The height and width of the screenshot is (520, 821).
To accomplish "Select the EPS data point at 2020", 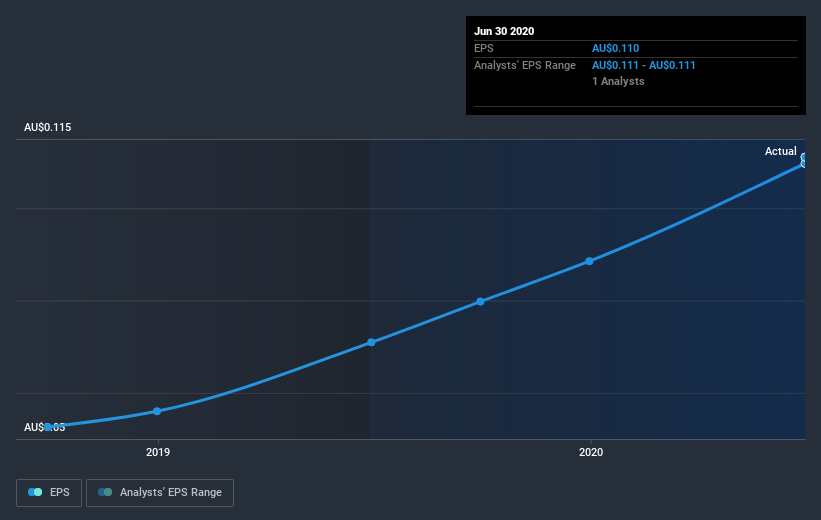I will pyautogui.click(x=589, y=261).
